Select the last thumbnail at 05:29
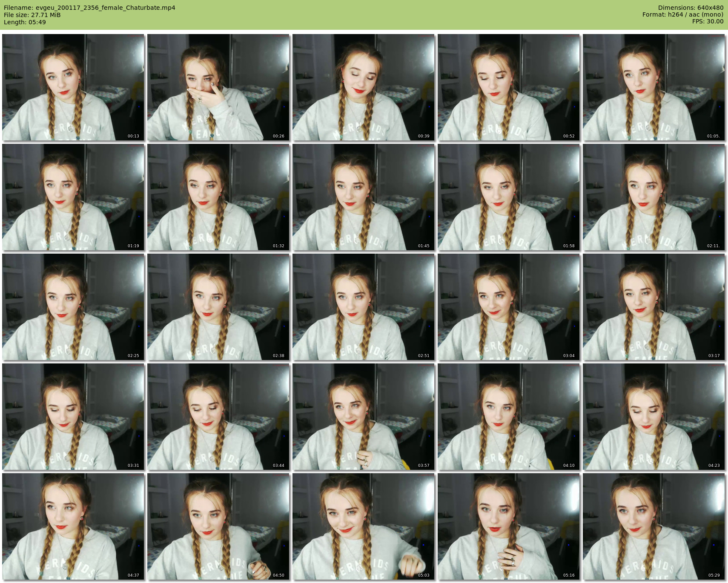 (x=653, y=526)
